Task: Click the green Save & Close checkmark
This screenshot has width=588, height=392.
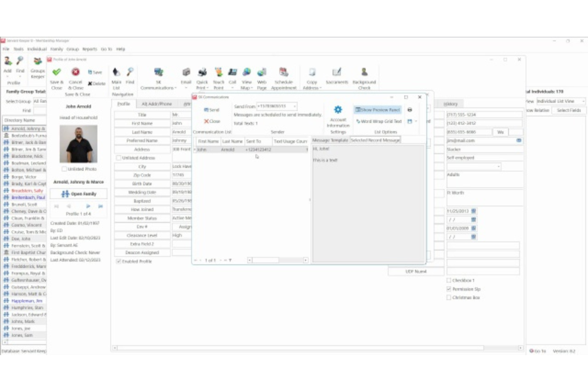Action: point(56,72)
